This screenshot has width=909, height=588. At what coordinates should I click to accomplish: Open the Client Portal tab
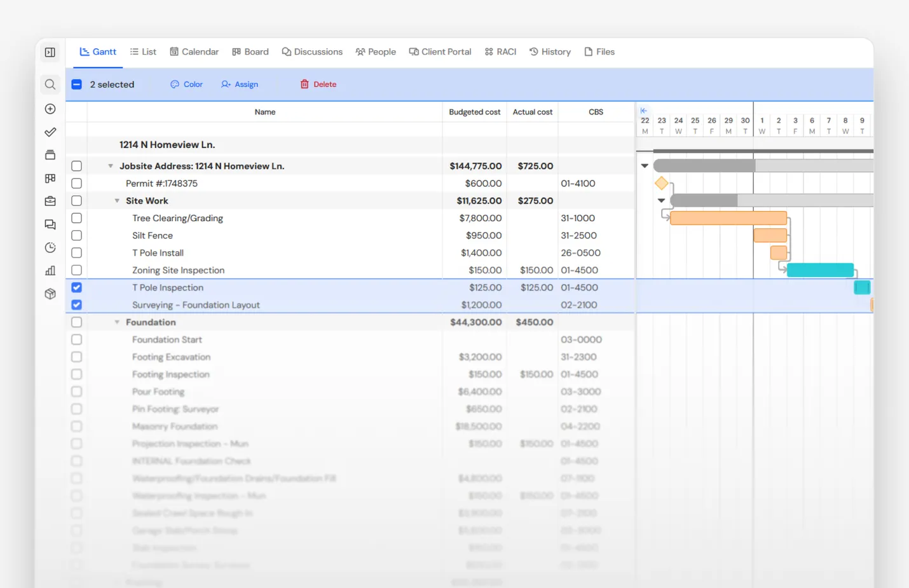tap(440, 52)
